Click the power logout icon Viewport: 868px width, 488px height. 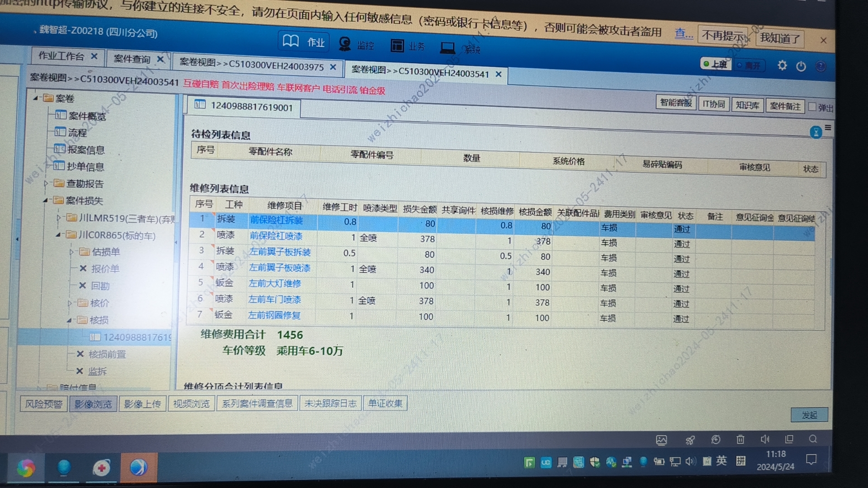pos(801,66)
